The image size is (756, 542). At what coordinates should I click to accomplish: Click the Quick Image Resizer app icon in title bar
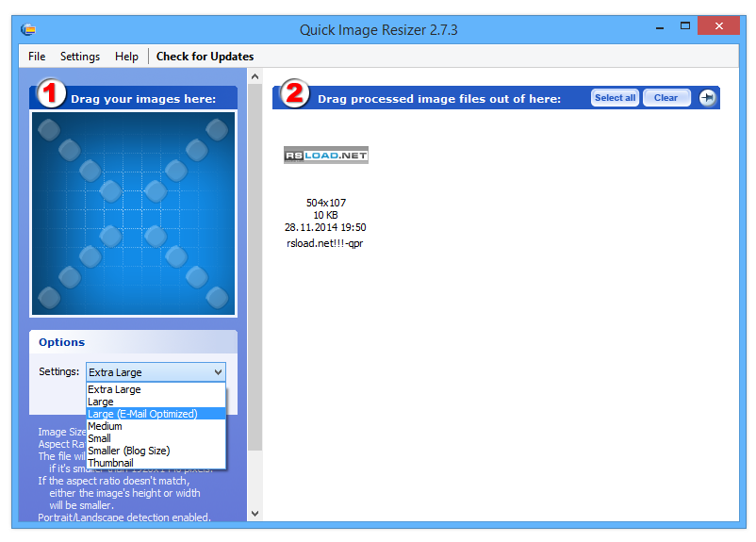pos(28,29)
